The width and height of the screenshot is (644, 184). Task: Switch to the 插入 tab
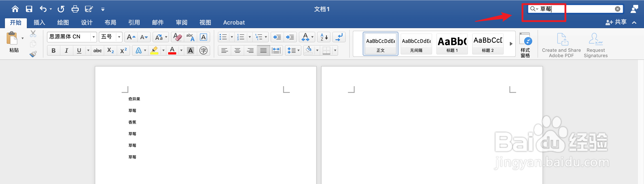coord(39,23)
